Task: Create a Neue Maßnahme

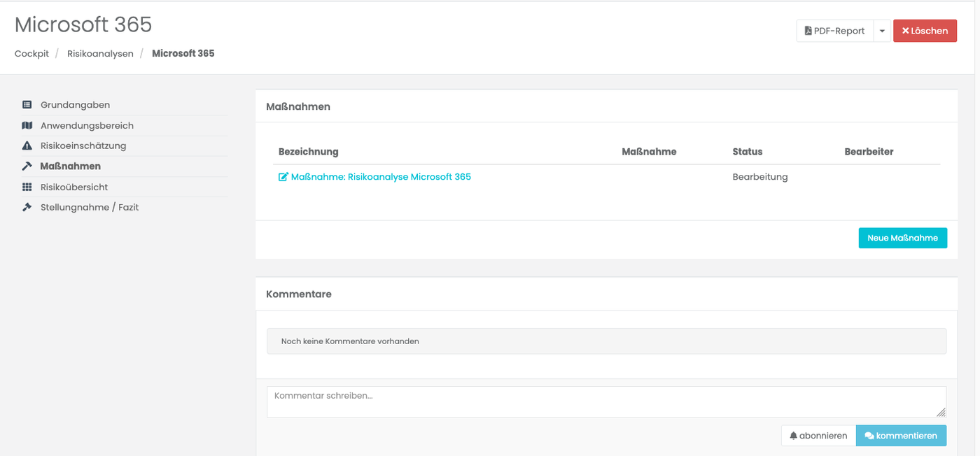Action: (x=902, y=238)
